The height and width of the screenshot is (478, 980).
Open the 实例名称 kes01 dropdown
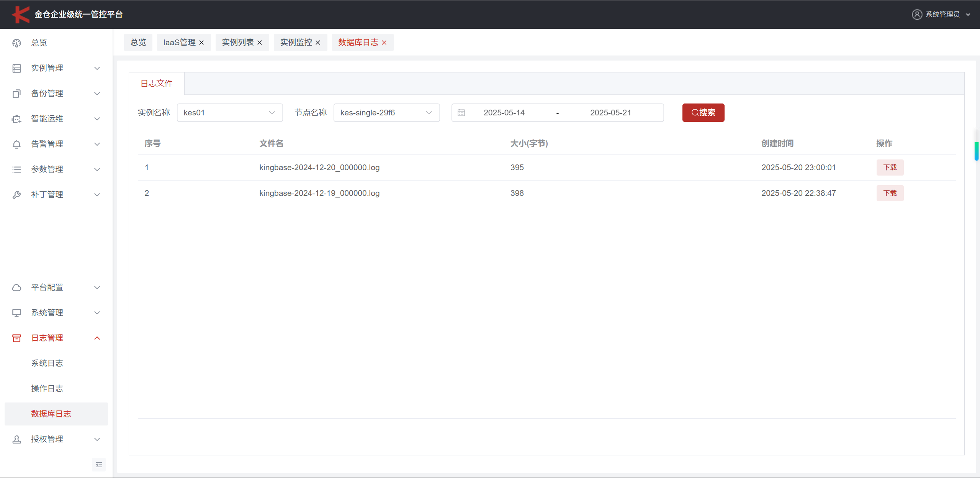point(229,113)
